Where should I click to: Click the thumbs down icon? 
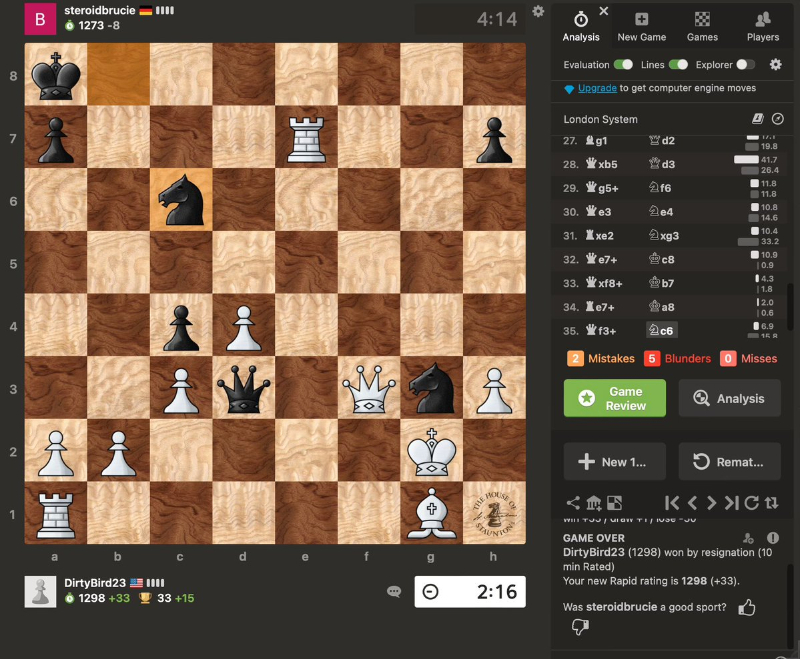579,627
